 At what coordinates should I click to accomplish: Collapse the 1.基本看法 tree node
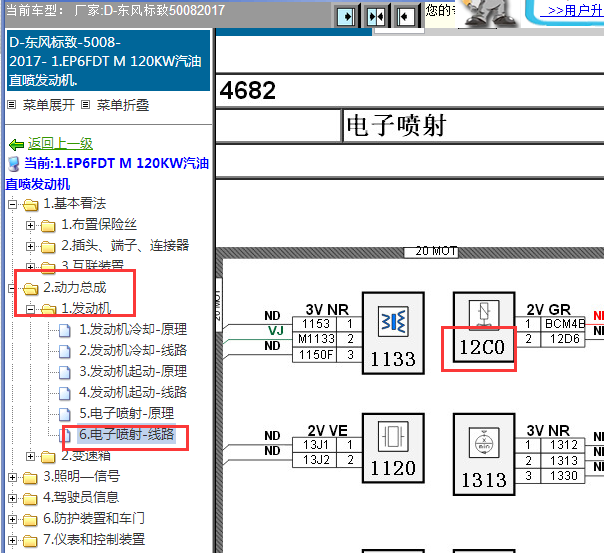[x=12, y=204]
